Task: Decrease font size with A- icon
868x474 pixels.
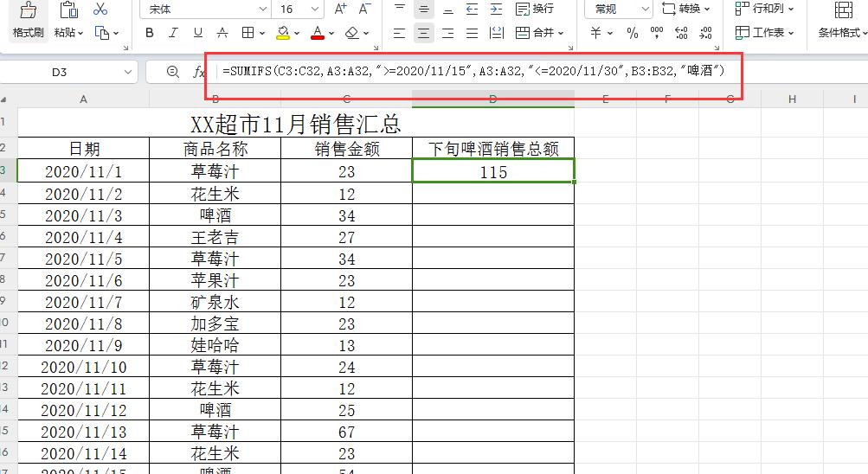Action: coord(364,9)
